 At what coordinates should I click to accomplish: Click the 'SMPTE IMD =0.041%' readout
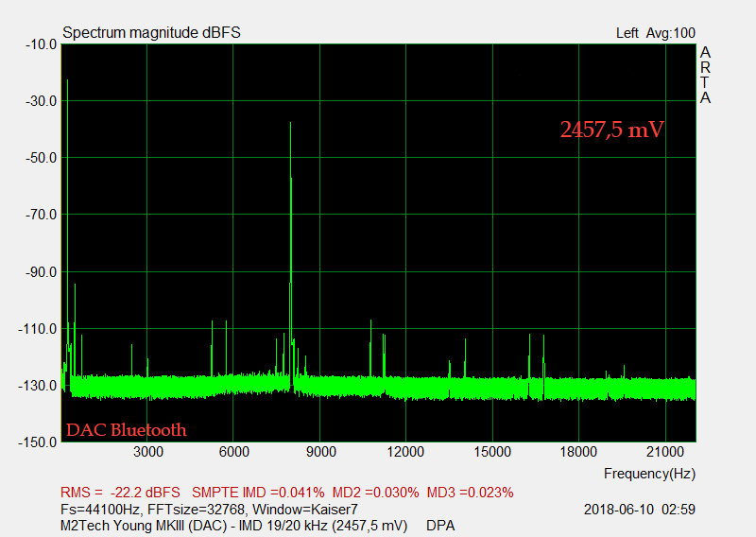258,493
